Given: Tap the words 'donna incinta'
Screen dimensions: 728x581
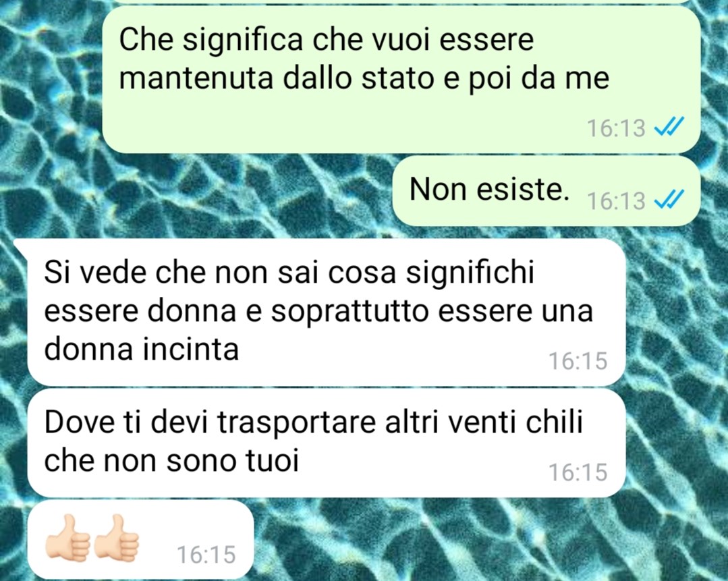Looking at the screenshot, I should point(142,349).
